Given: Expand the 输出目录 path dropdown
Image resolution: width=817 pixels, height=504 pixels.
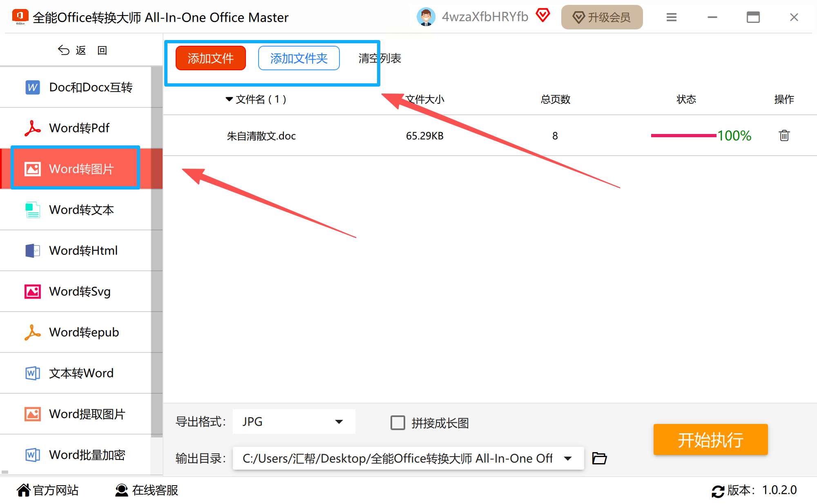Looking at the screenshot, I should 567,458.
